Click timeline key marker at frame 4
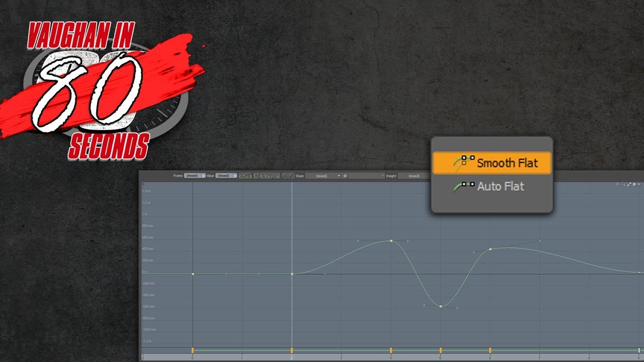Image resolution: width=644 pixels, height=362 pixels. pos(391,350)
